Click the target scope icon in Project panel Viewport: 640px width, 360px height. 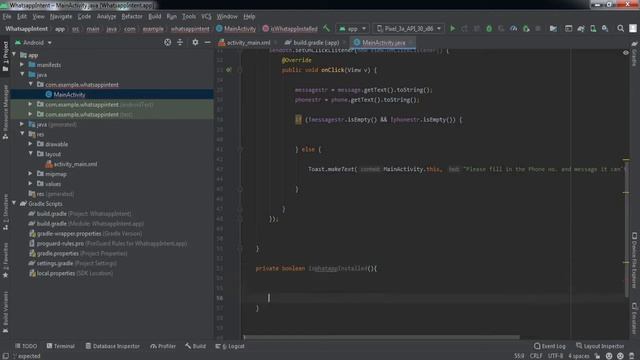click(x=167, y=42)
